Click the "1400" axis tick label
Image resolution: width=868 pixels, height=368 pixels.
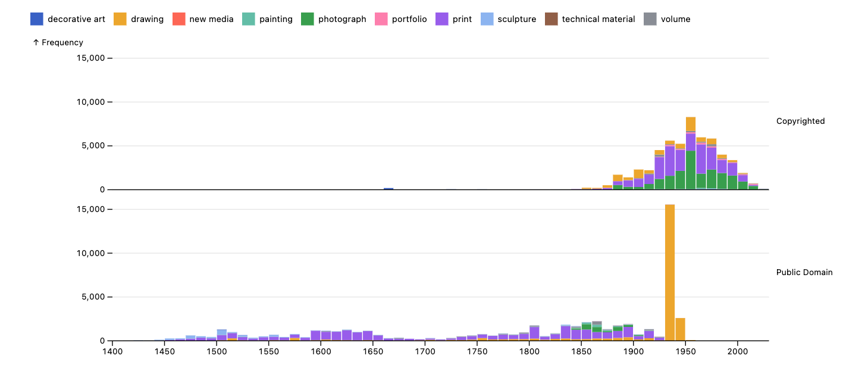coord(114,352)
